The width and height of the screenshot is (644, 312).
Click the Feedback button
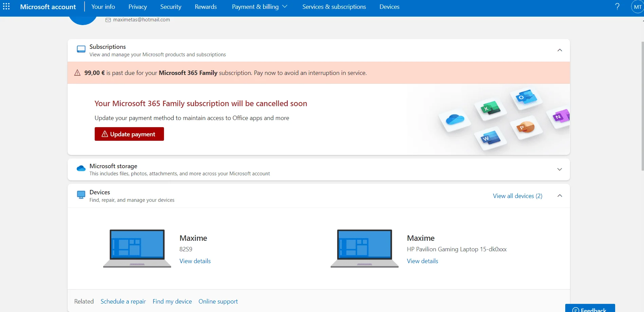coord(590,308)
